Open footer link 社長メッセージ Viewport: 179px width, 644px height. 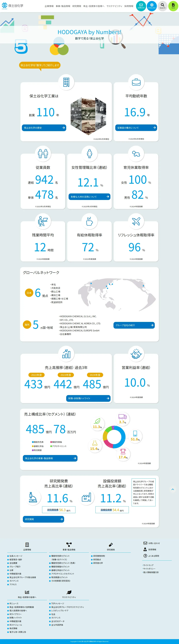(x=16, y=556)
